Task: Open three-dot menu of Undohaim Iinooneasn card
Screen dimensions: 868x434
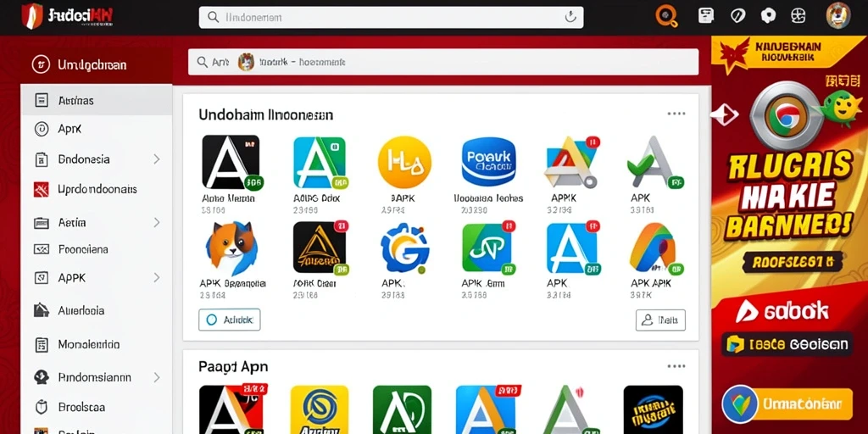Action: 676,114
